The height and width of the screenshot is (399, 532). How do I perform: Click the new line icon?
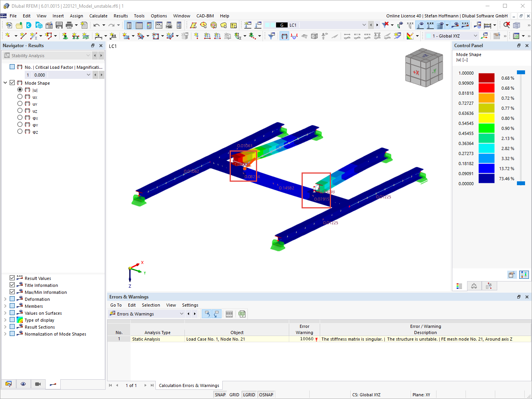[x=23, y=36]
